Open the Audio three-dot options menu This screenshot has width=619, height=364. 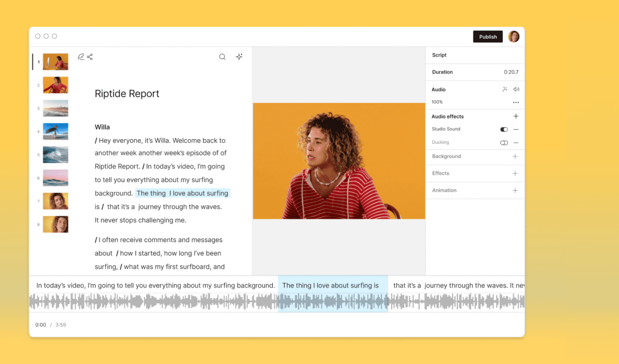[x=516, y=102]
